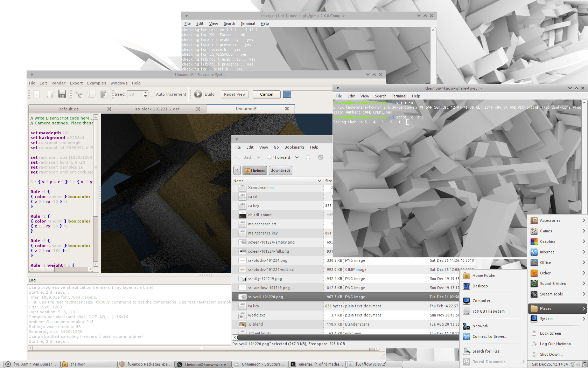
Task: Click Search for Files entry
Action: click(493, 351)
